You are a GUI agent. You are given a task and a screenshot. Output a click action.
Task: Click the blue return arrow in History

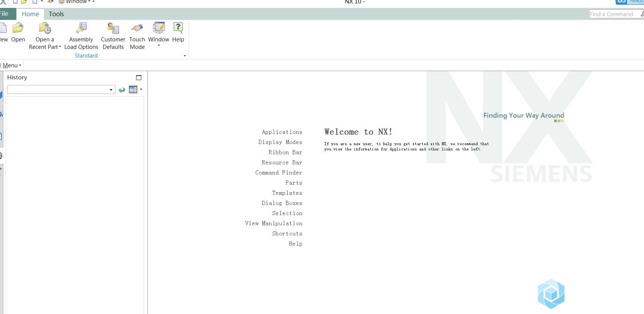(122, 90)
